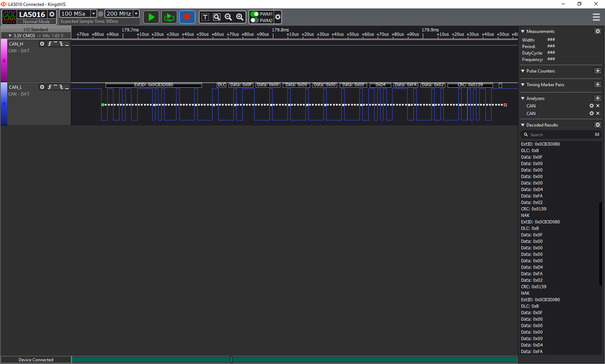This screenshot has width=605, height=364.
Task: Set falling-edge trigger on CAN_H
Action: (x=61, y=44)
